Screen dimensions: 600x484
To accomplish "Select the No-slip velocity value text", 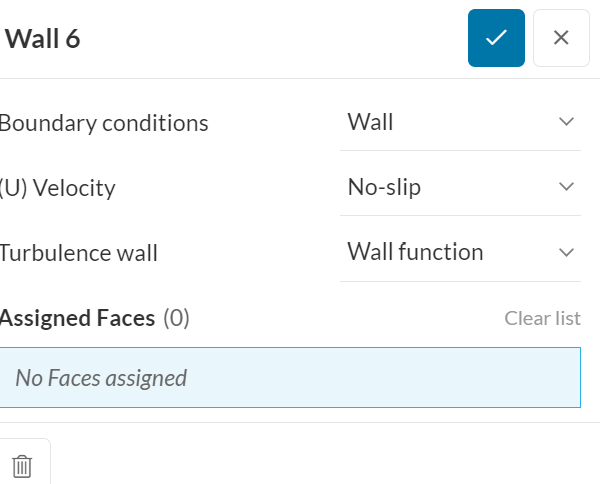I will click(384, 187).
